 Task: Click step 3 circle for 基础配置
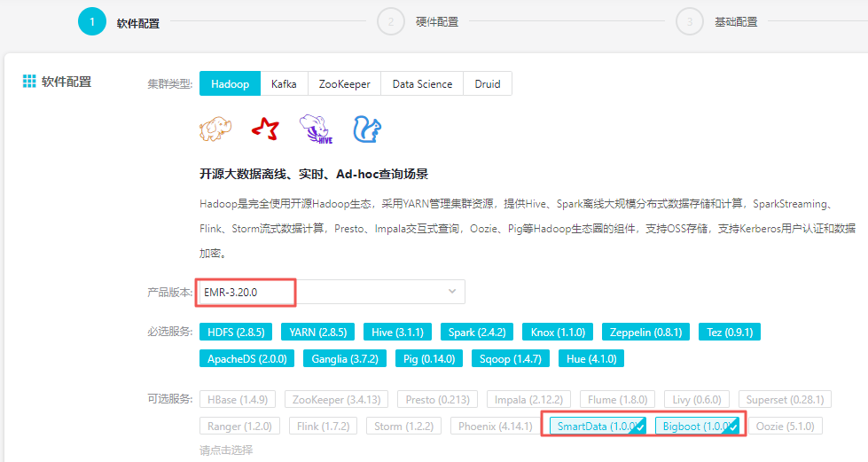[x=690, y=21]
